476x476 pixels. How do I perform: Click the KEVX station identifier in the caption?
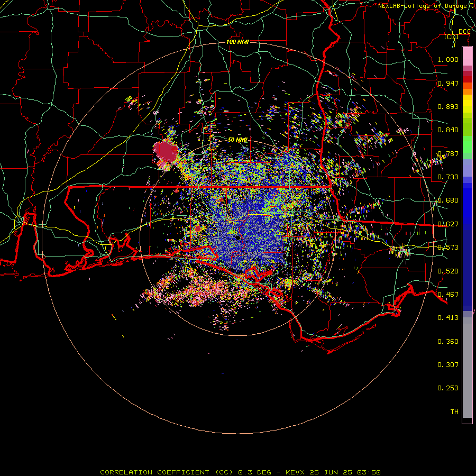pos(295,472)
